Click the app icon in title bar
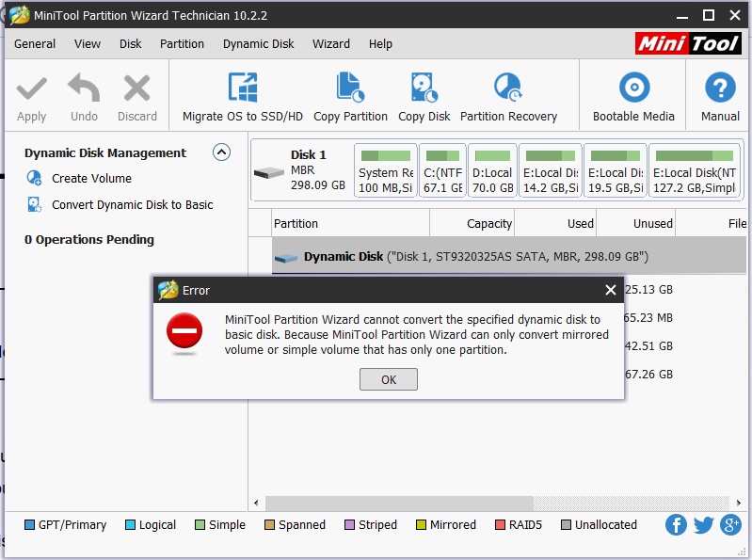This screenshot has width=752, height=560. [x=20, y=15]
